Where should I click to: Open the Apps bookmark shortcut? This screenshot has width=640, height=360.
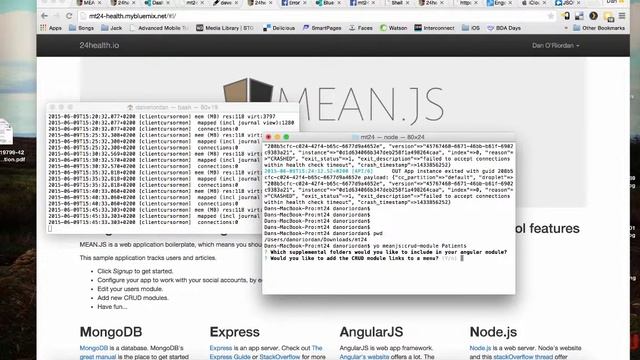[51, 28]
